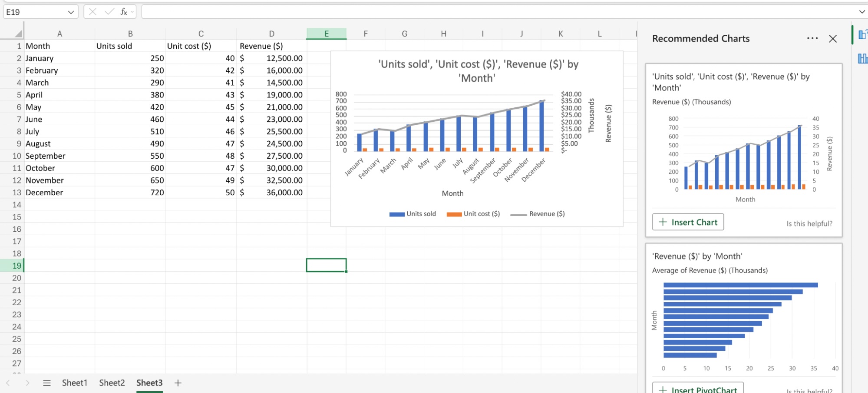This screenshot has width=868, height=393.
Task: Click the formula bar cancel X icon
Action: click(92, 12)
